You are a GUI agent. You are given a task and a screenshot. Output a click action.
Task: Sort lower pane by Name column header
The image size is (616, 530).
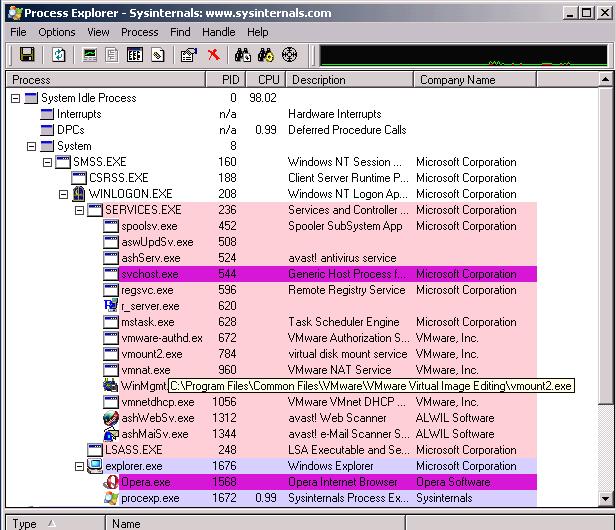click(255, 523)
